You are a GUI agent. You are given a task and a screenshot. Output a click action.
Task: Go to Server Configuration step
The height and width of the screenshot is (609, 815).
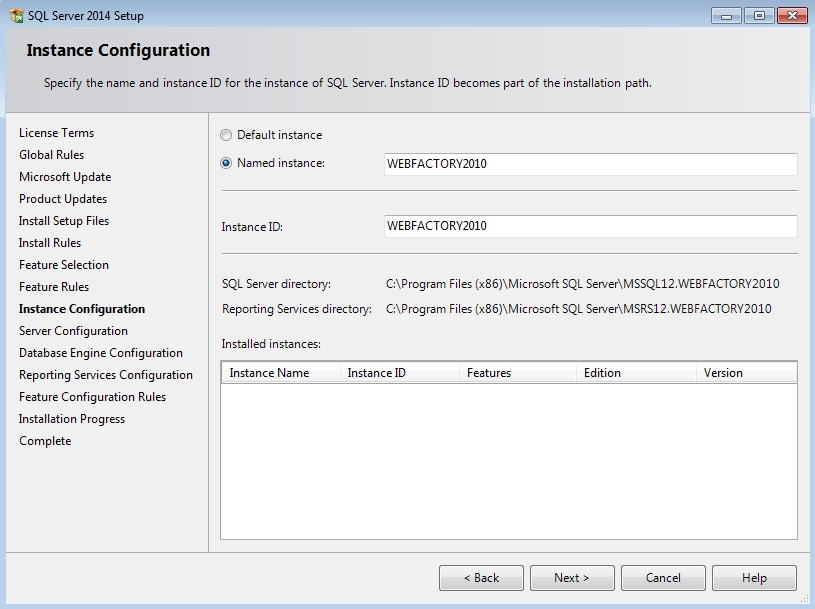[73, 331]
